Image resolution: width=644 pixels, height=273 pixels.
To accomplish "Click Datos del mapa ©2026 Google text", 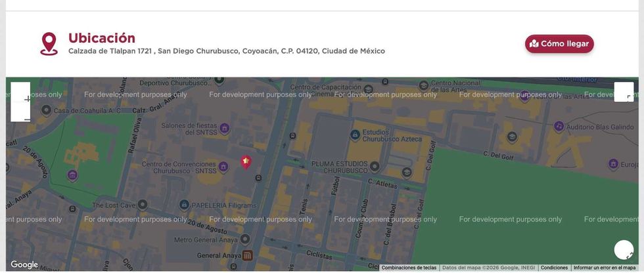I will pyautogui.click(x=488, y=268).
